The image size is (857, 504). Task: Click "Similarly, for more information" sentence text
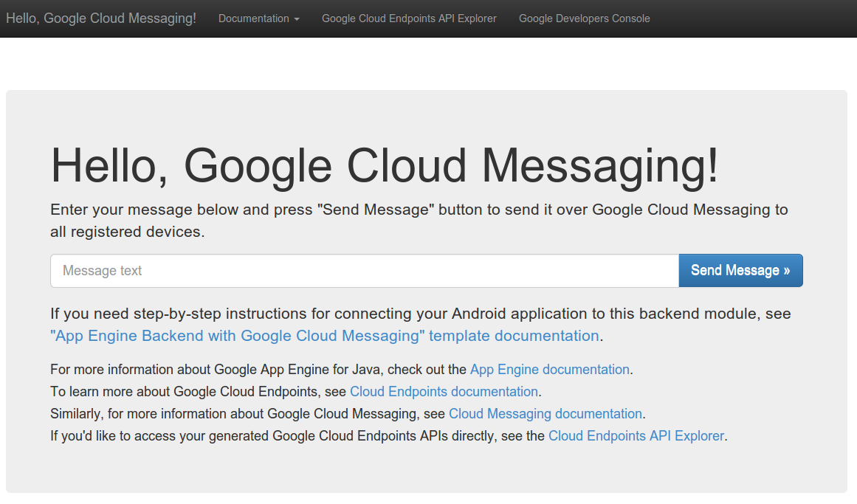click(247, 414)
